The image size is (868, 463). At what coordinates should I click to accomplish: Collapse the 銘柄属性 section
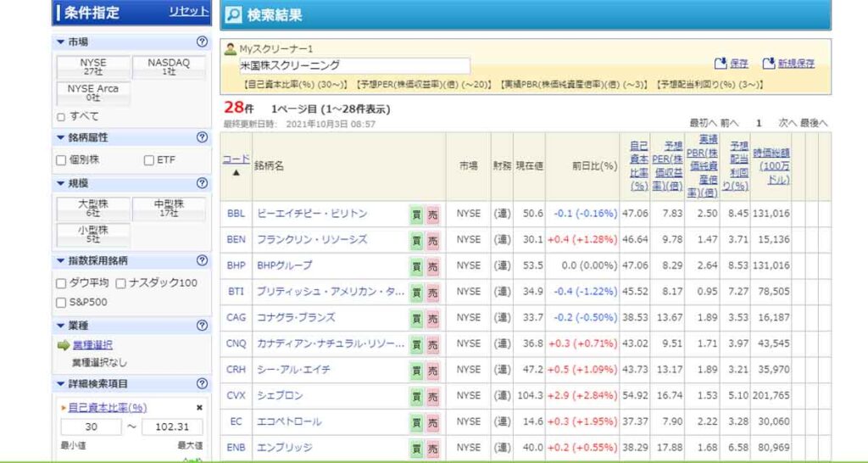point(61,137)
